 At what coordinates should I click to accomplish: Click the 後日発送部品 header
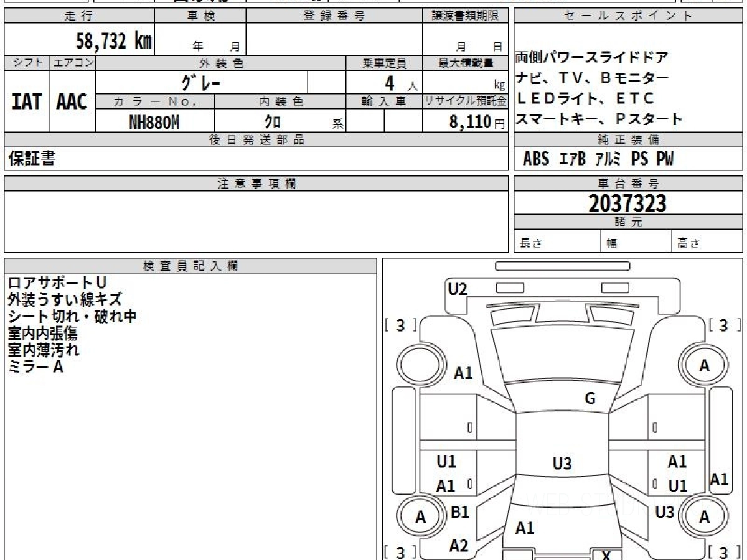[x=256, y=139]
